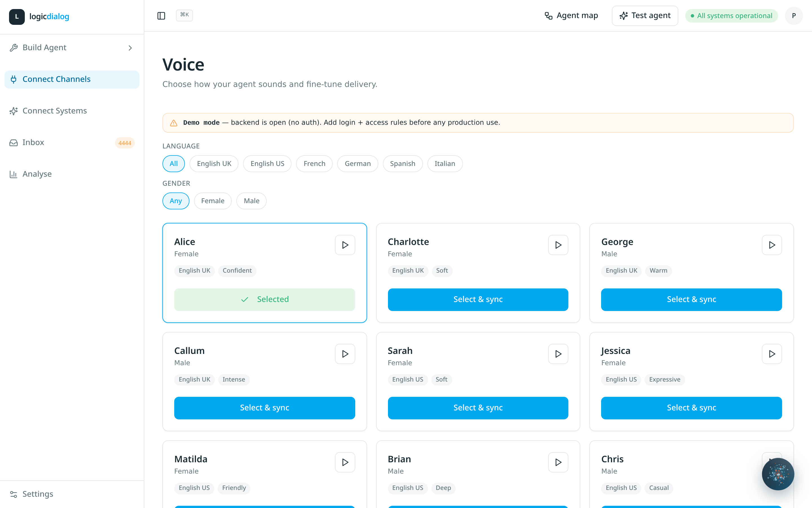
Task: Filter voices by English UK
Action: pos(214,164)
